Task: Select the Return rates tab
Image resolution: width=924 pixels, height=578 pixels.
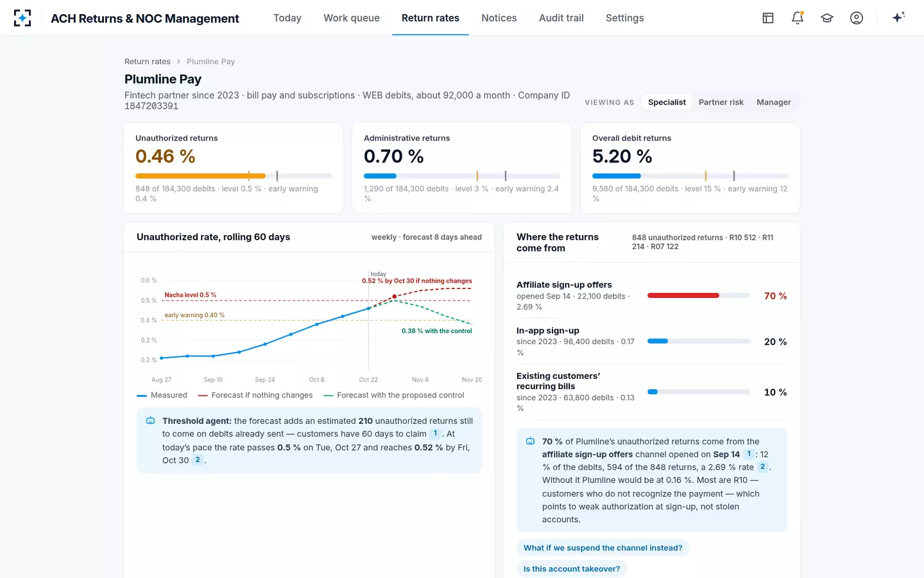Action: (431, 18)
